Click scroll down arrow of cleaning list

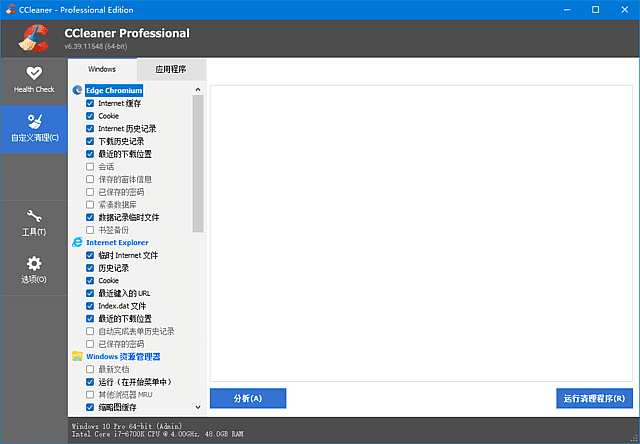click(x=198, y=407)
